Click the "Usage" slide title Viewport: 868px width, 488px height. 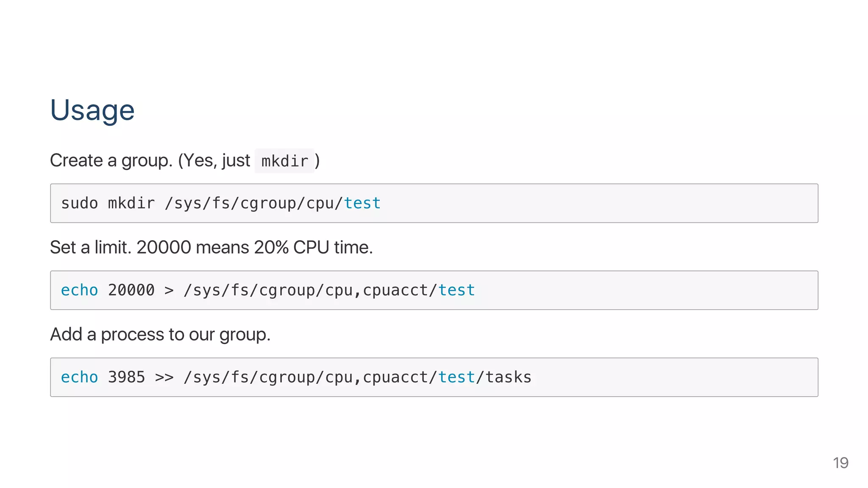coord(92,110)
